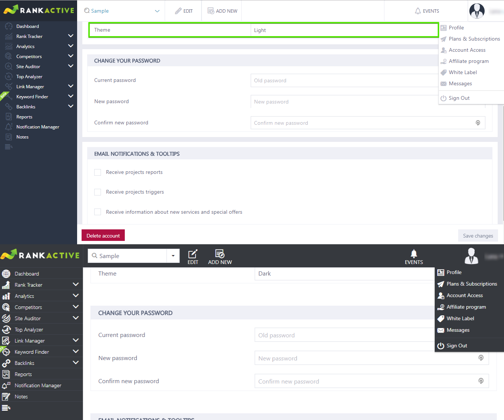504x420 pixels.
Task: Click the EDIT icon in the dark-theme toolbar
Action: tap(193, 254)
